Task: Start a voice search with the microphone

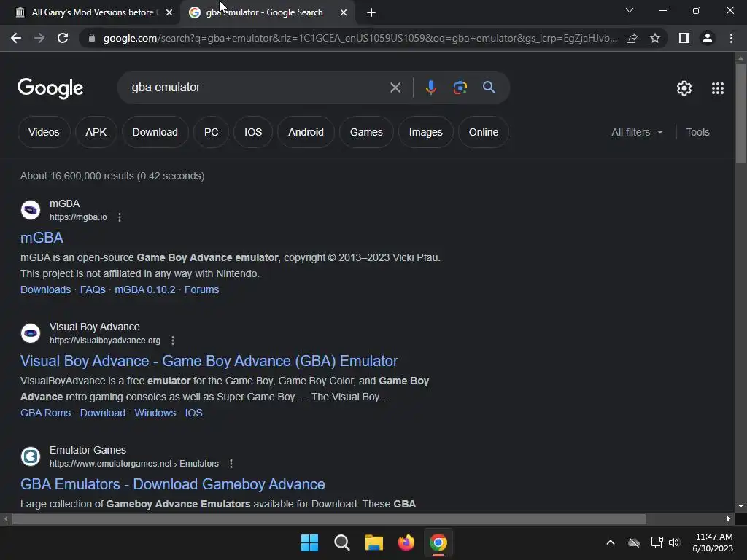Action: [430, 87]
